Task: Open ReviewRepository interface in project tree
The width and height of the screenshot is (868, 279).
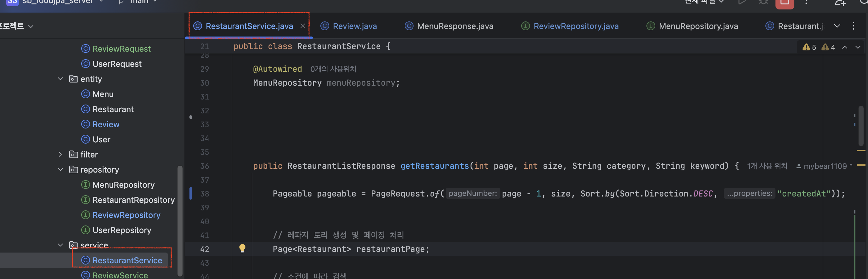Action: click(126, 215)
